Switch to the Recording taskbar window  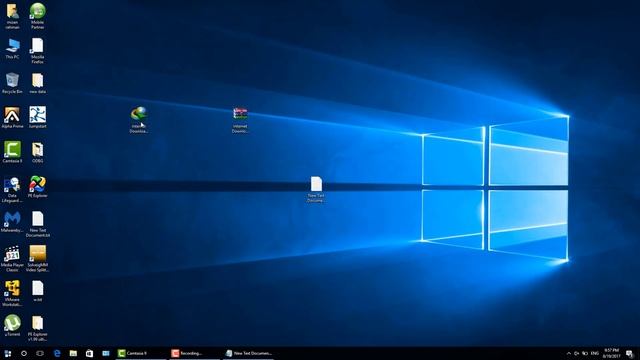coord(194,353)
